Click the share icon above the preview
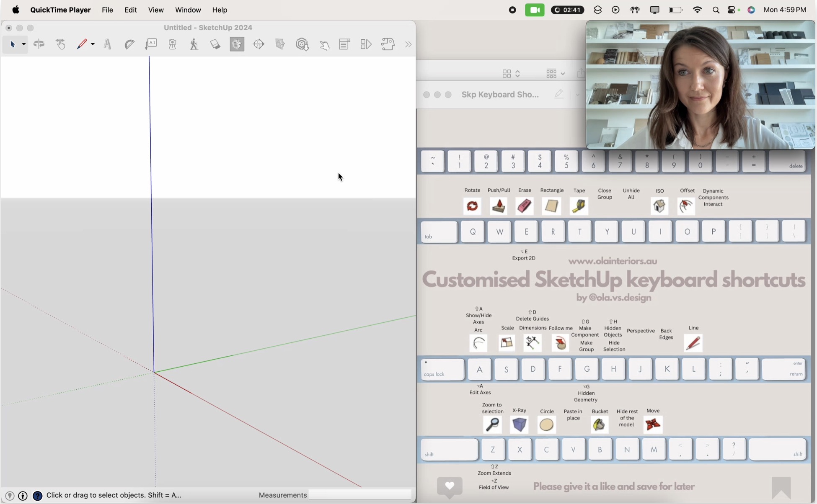 pos(582,73)
